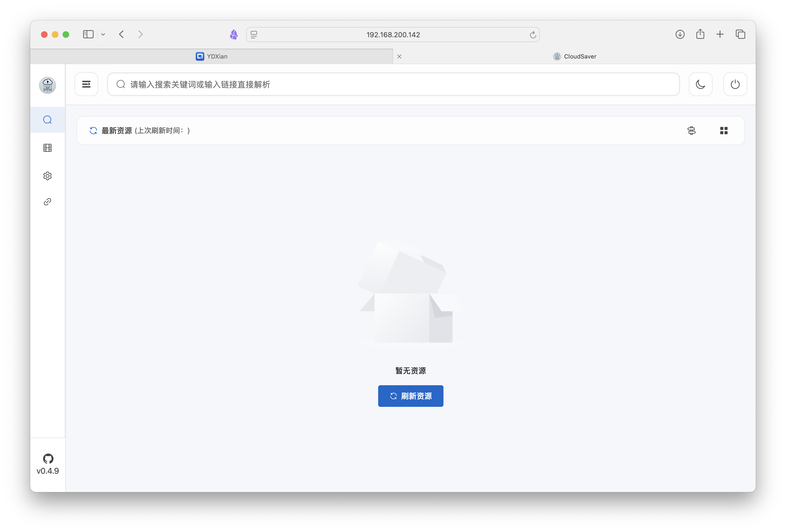This screenshot has width=786, height=532.
Task: Reload page in address bar
Action: 533,35
